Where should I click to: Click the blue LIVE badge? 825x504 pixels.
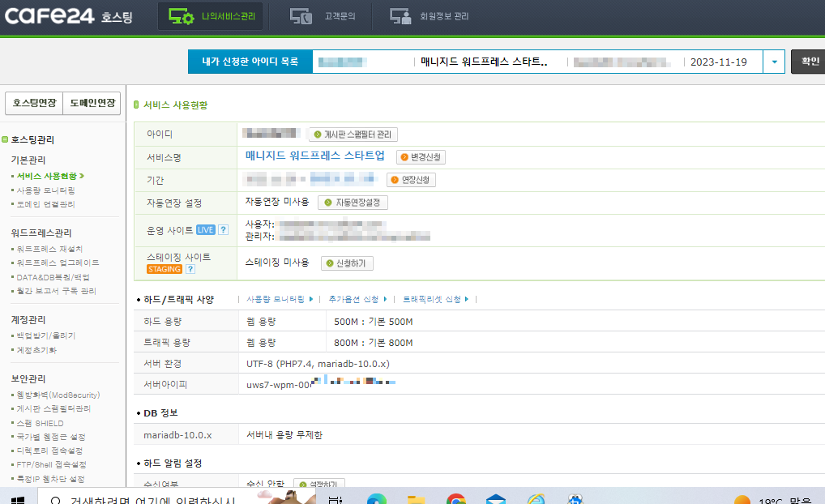[x=205, y=230]
